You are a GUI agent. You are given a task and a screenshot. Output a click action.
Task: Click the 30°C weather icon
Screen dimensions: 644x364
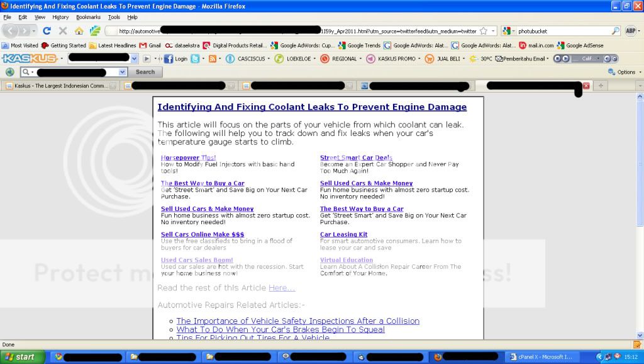[x=474, y=59]
